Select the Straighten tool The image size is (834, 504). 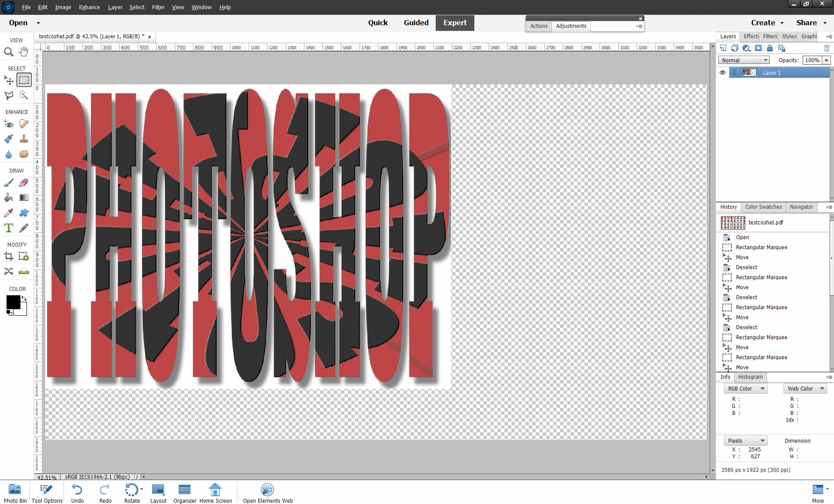(x=24, y=272)
